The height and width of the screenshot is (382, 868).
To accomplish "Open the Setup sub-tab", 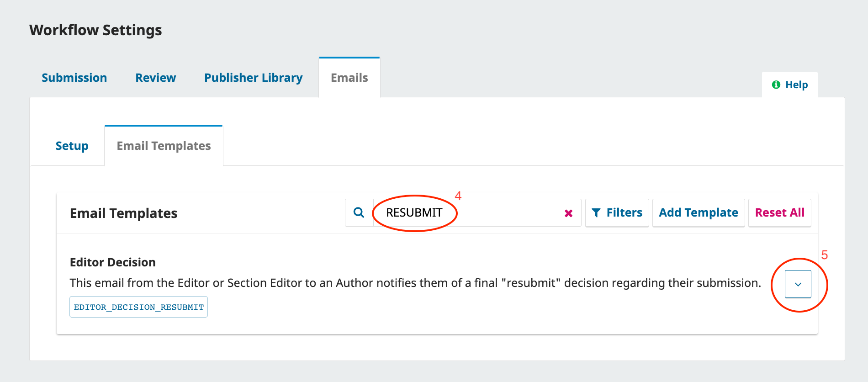I will 72,146.
